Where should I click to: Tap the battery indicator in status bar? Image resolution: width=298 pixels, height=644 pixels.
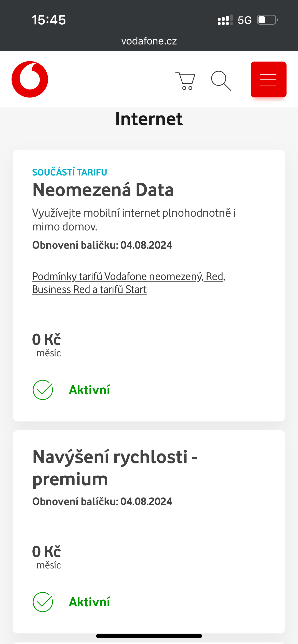point(267,20)
